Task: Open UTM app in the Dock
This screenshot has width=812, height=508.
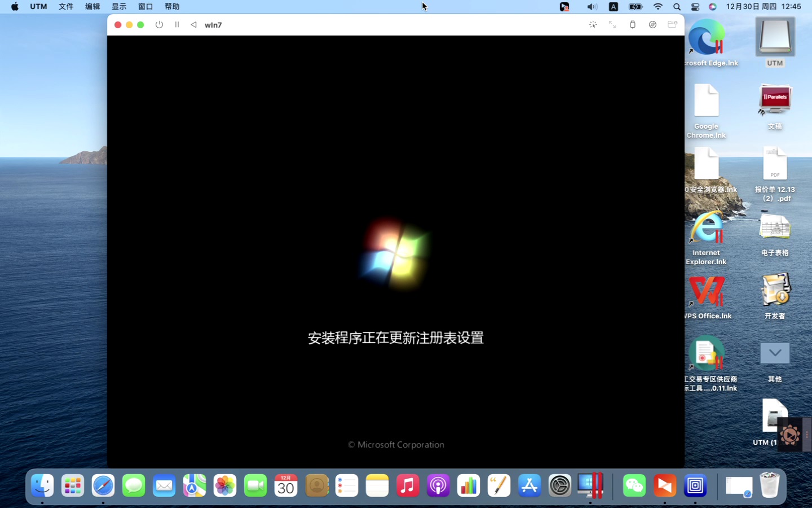Action: coord(695,485)
